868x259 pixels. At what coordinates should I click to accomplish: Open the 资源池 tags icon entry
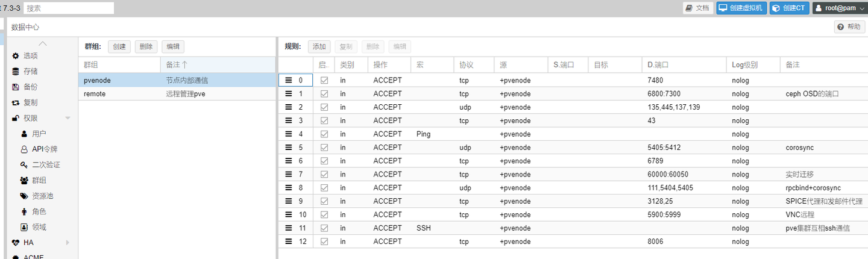point(24,196)
